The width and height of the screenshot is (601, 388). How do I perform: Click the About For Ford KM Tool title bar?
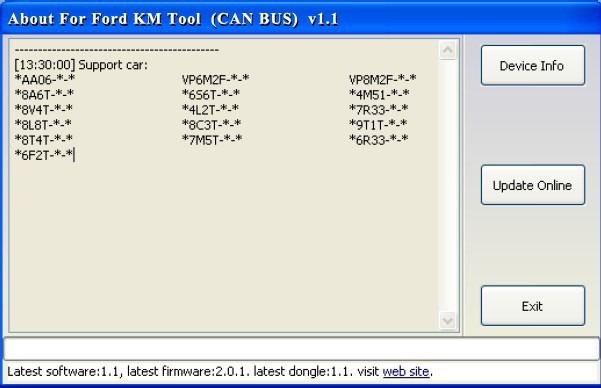(300, 19)
